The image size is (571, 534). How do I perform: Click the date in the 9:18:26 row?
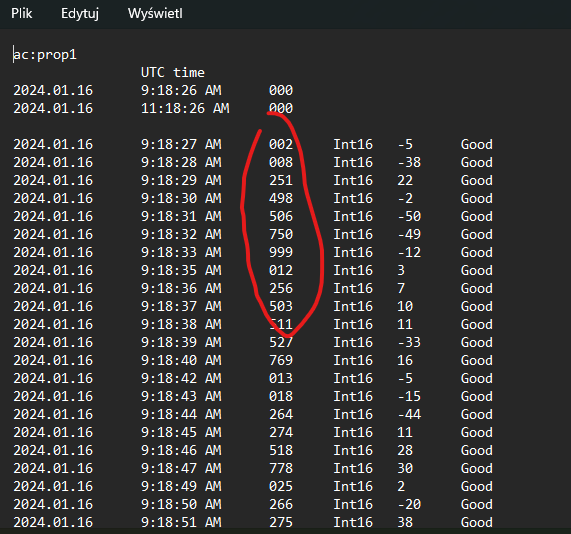pos(53,90)
